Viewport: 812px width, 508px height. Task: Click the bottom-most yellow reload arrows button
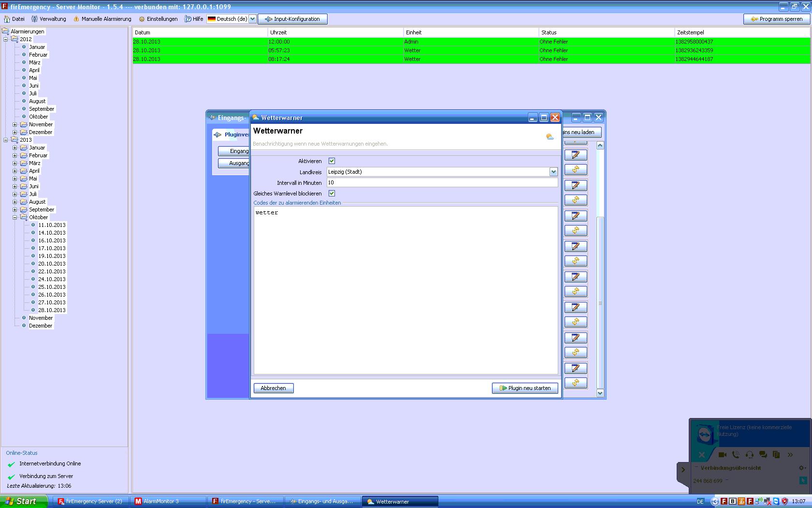point(576,383)
